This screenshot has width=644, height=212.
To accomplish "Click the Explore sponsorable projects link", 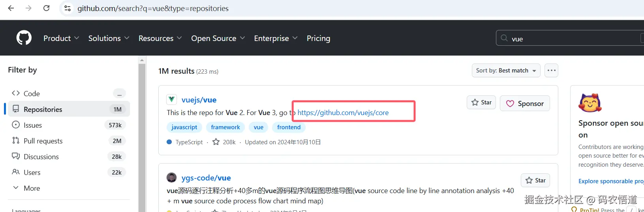I will (611, 181).
